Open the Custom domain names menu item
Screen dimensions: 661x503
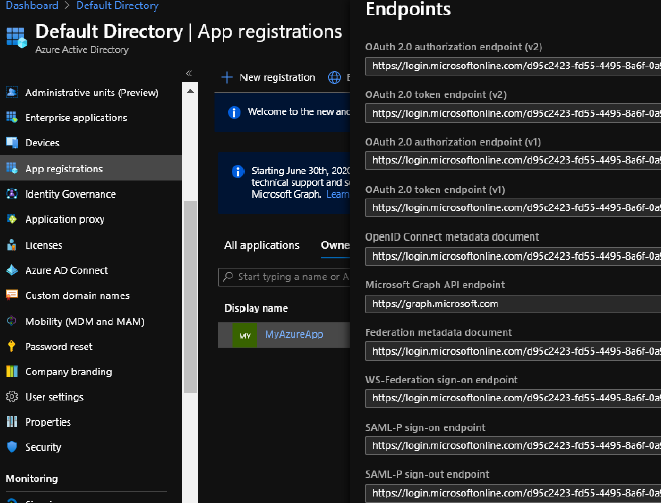click(x=77, y=296)
